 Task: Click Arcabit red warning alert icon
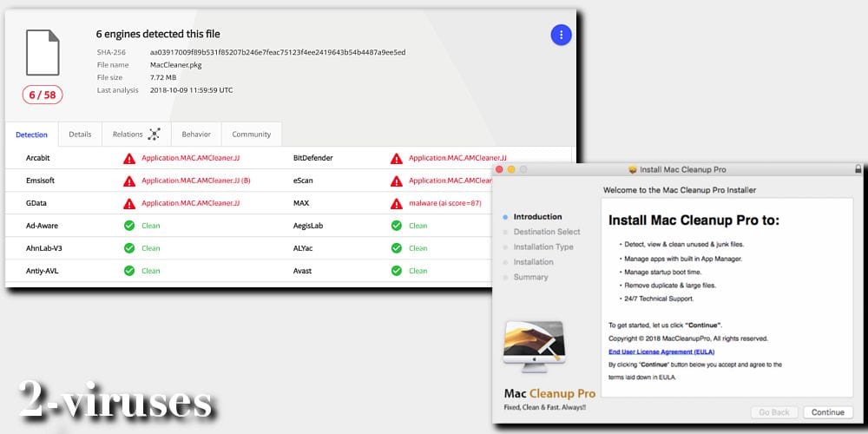pyautogui.click(x=128, y=159)
